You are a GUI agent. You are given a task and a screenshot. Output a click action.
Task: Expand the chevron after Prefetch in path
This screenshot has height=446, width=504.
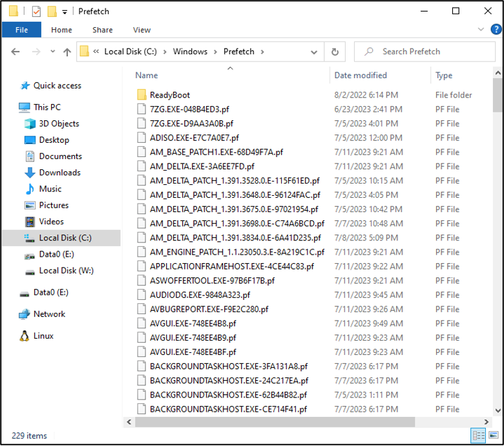pyautogui.click(x=262, y=52)
